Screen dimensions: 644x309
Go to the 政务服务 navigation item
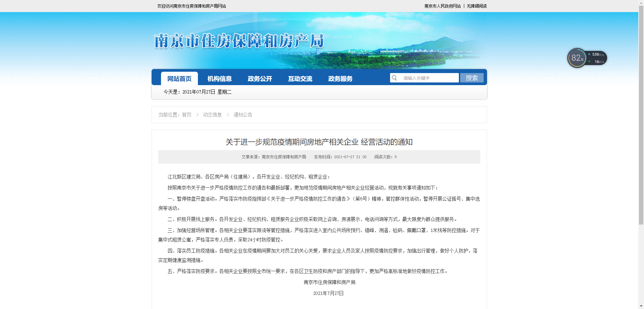click(x=340, y=79)
